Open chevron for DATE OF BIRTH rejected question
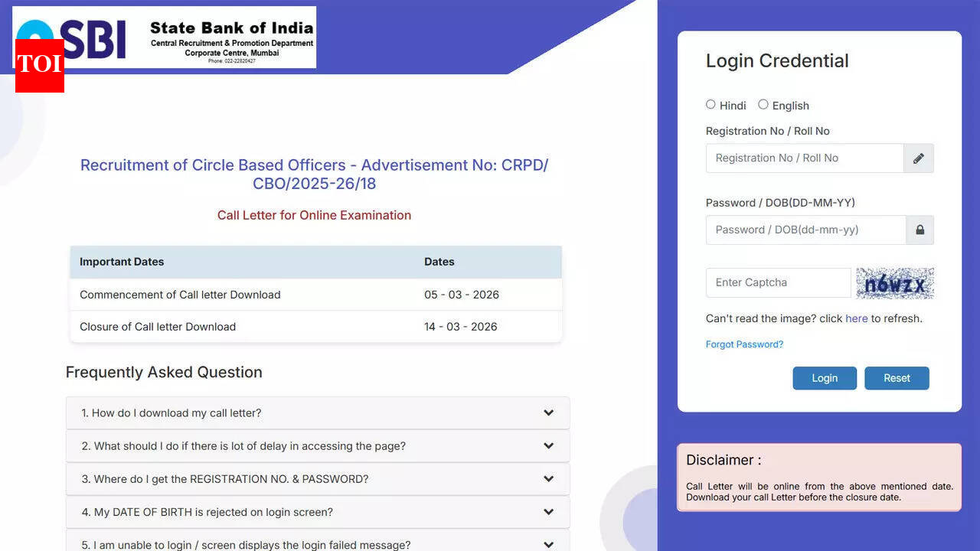This screenshot has height=551, width=980. [548, 512]
